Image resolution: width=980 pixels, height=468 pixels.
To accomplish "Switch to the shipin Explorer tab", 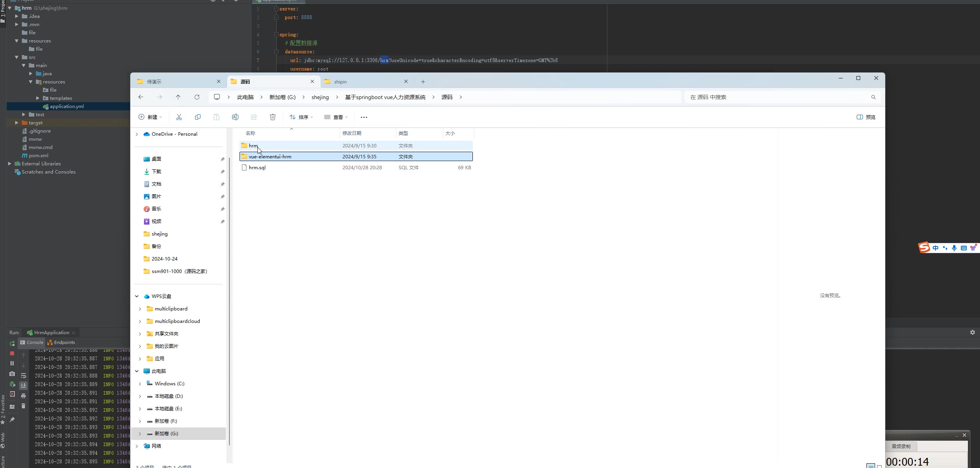I will tap(366, 82).
